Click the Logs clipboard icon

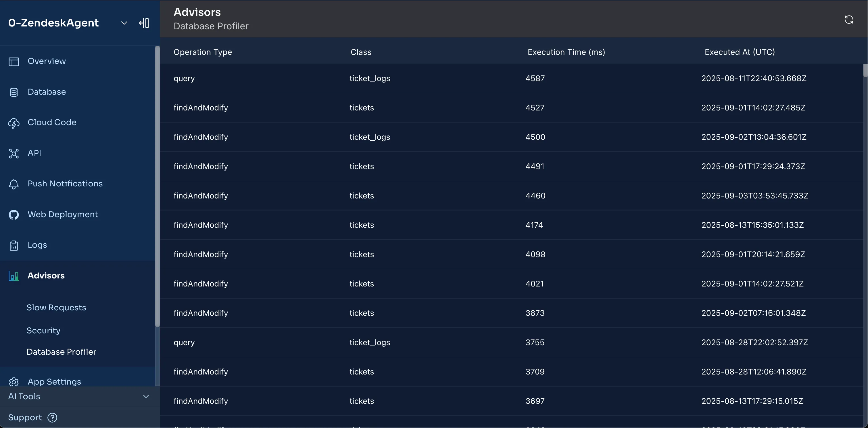tap(14, 246)
